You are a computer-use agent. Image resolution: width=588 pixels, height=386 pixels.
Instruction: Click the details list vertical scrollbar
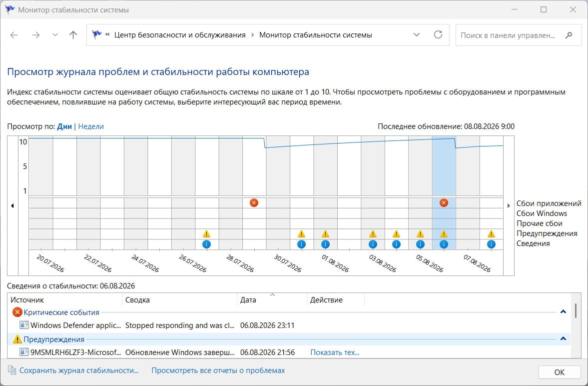click(x=576, y=311)
